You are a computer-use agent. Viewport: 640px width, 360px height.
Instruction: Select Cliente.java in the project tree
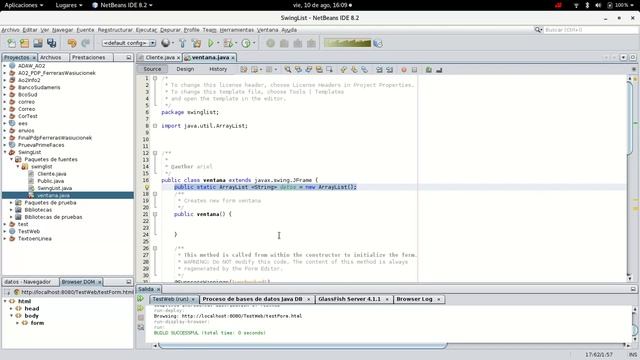click(x=52, y=173)
